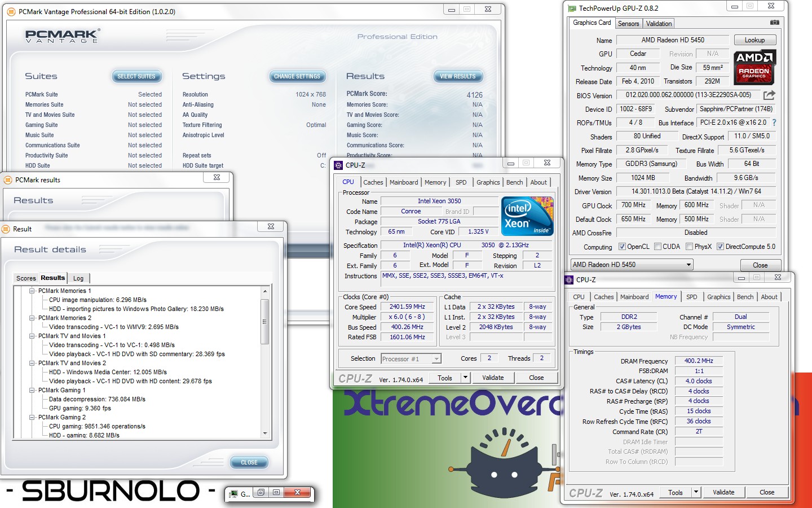Click the Result window orange icon

6,229
